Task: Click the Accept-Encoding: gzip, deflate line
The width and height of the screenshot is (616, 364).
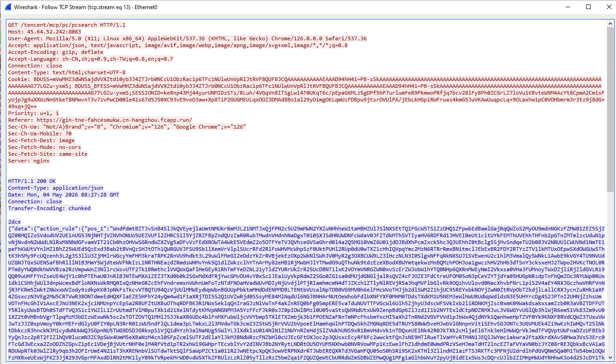Action: (x=56, y=52)
